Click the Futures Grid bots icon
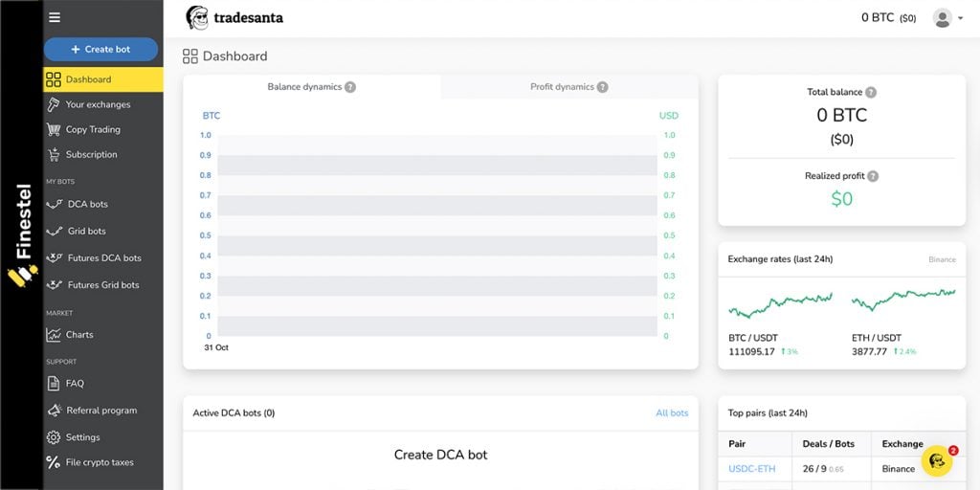The height and width of the screenshot is (490, 980). pyautogui.click(x=55, y=284)
